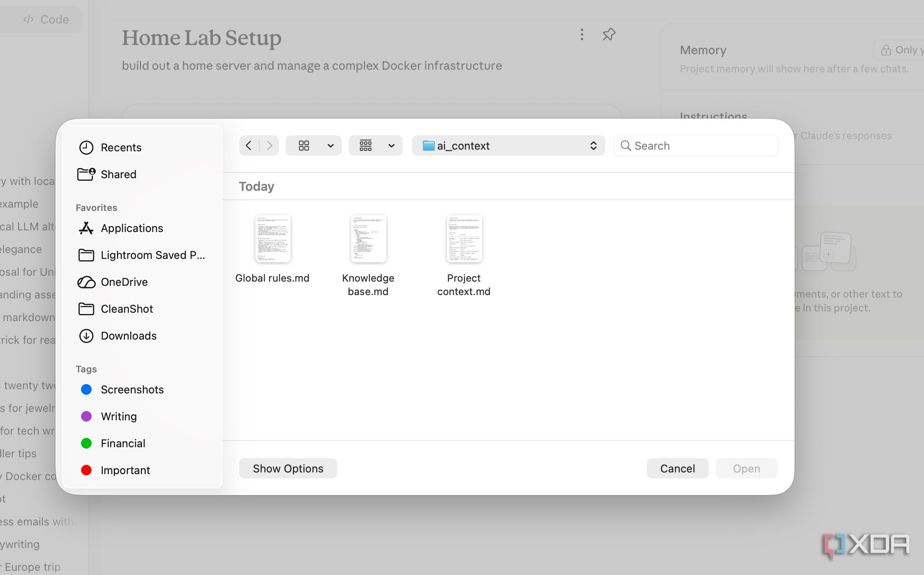Click the Memory panel heading
Image resolution: width=924 pixels, height=575 pixels.
tap(703, 50)
